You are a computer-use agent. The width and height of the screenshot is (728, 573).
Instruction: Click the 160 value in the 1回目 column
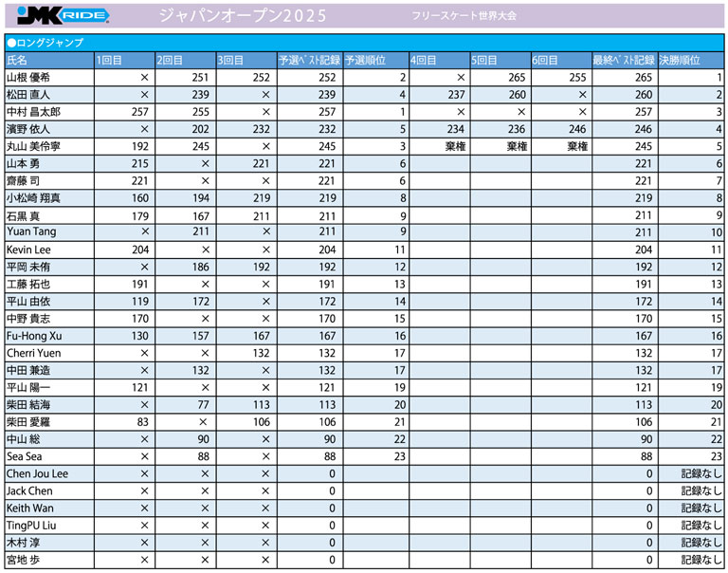[x=139, y=198]
